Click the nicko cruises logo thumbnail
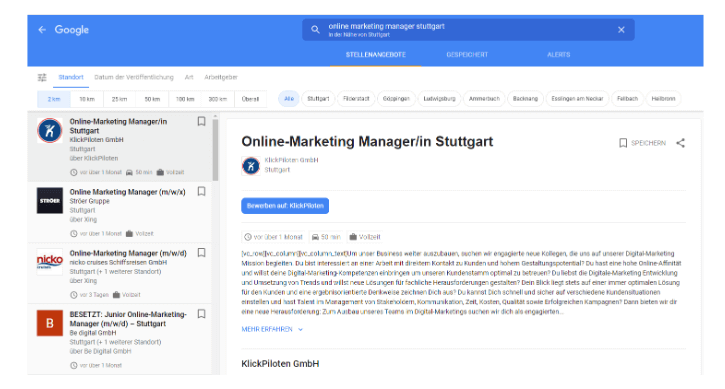 (x=50, y=262)
